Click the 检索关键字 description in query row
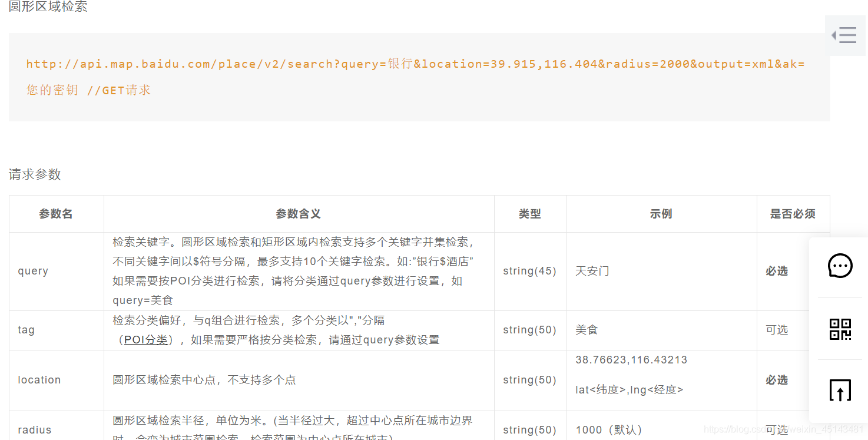This screenshot has width=868, height=440. (294, 272)
